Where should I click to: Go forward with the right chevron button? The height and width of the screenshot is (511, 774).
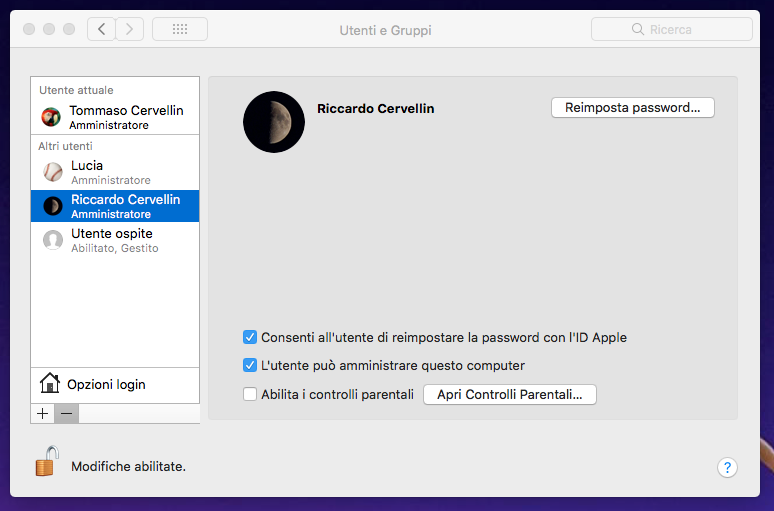pos(130,30)
